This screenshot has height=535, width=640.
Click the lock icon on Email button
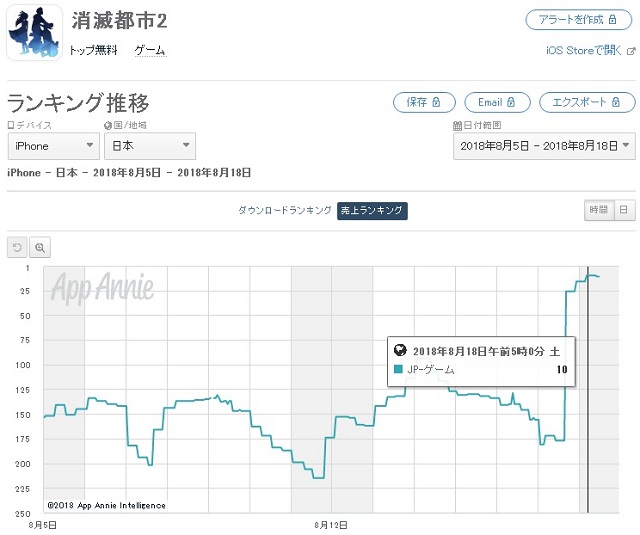click(511, 102)
